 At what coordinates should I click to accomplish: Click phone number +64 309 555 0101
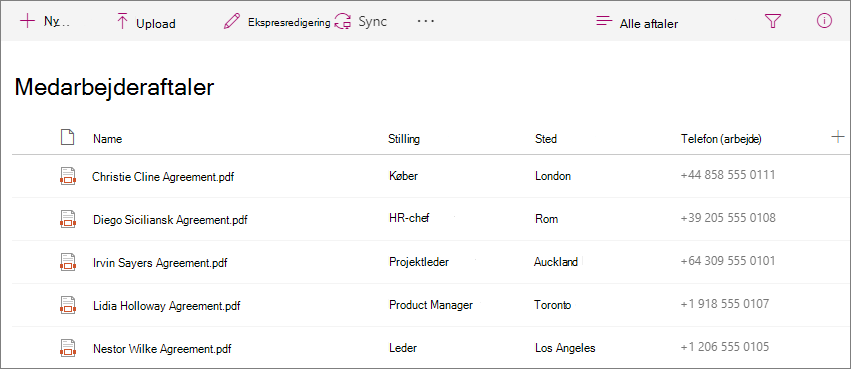tap(728, 260)
